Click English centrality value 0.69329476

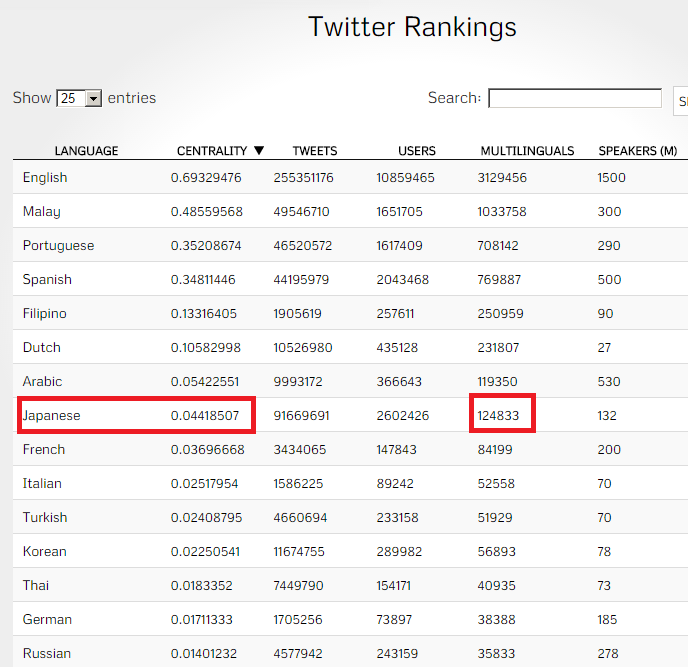[x=206, y=178]
